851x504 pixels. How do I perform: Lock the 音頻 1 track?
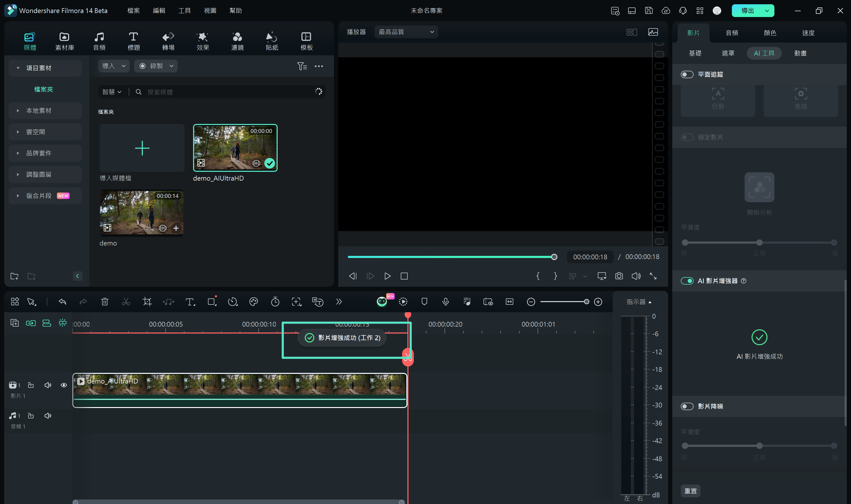[31, 416]
